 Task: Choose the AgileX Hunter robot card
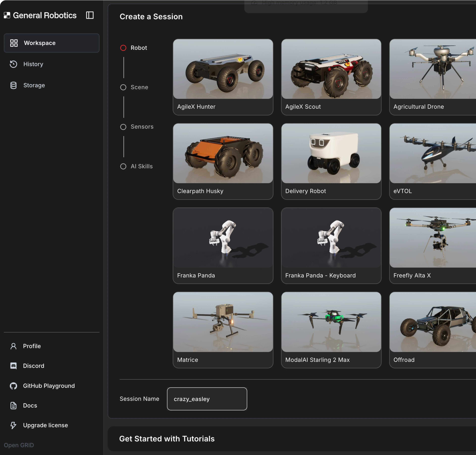(x=223, y=77)
